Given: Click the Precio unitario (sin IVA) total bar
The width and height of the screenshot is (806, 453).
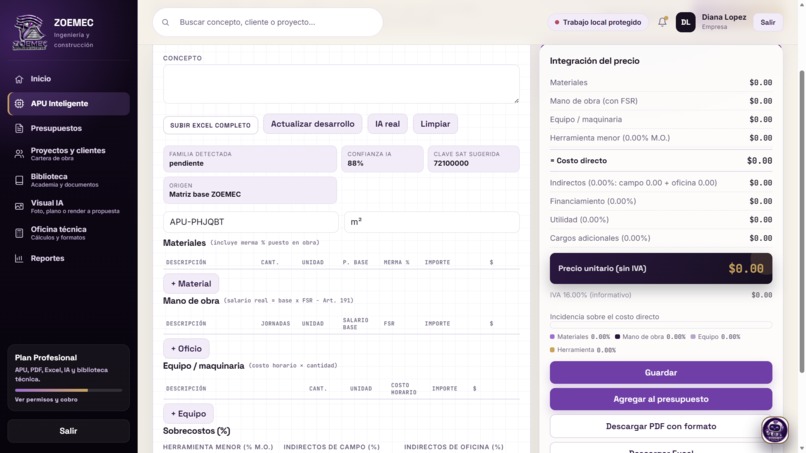Looking at the screenshot, I should tap(661, 268).
